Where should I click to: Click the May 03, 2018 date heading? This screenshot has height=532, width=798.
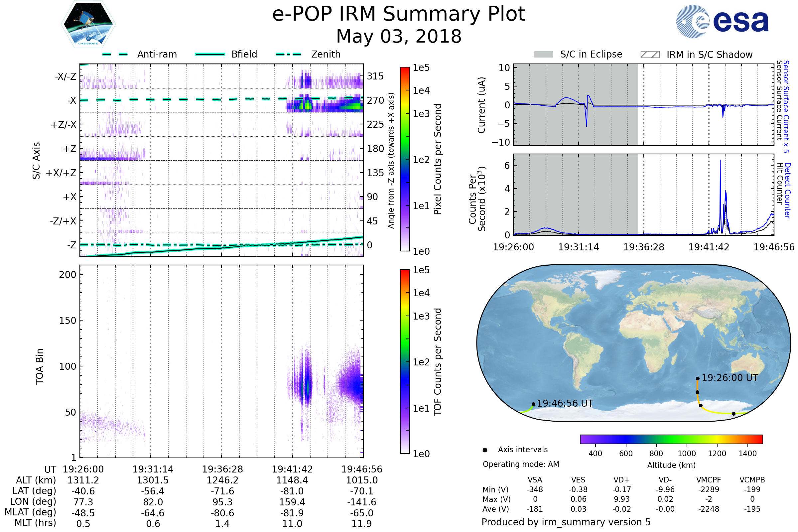tap(399, 36)
